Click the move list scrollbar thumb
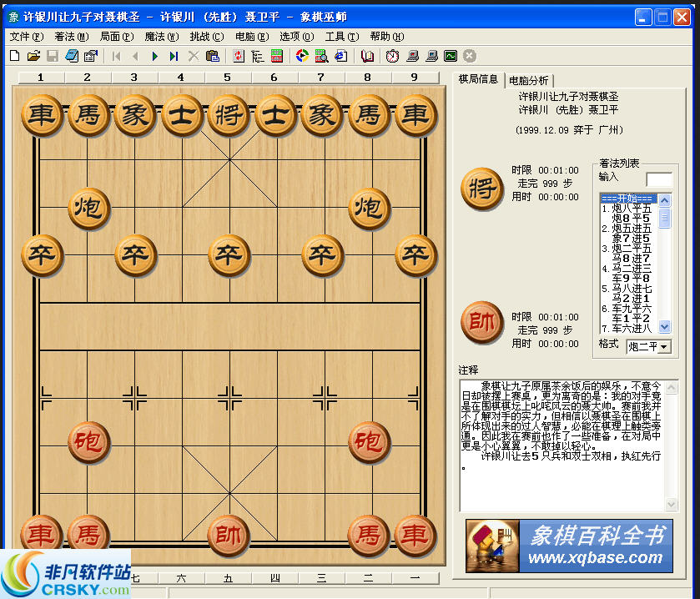Image resolution: width=700 pixels, height=599 pixels. point(664,218)
